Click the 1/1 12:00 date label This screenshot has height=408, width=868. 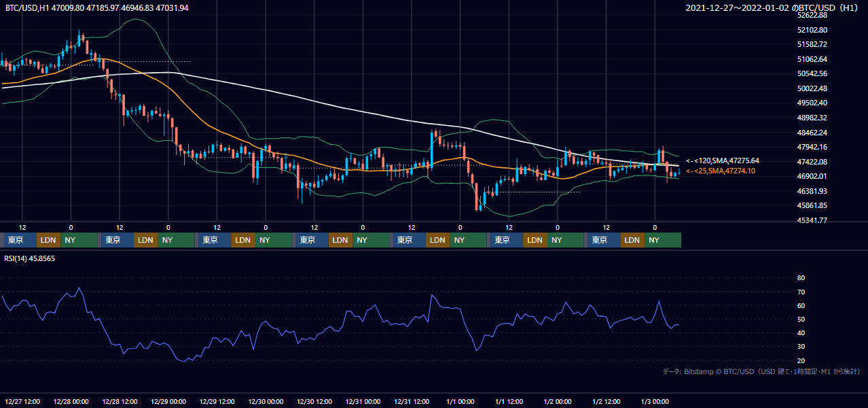point(509,401)
